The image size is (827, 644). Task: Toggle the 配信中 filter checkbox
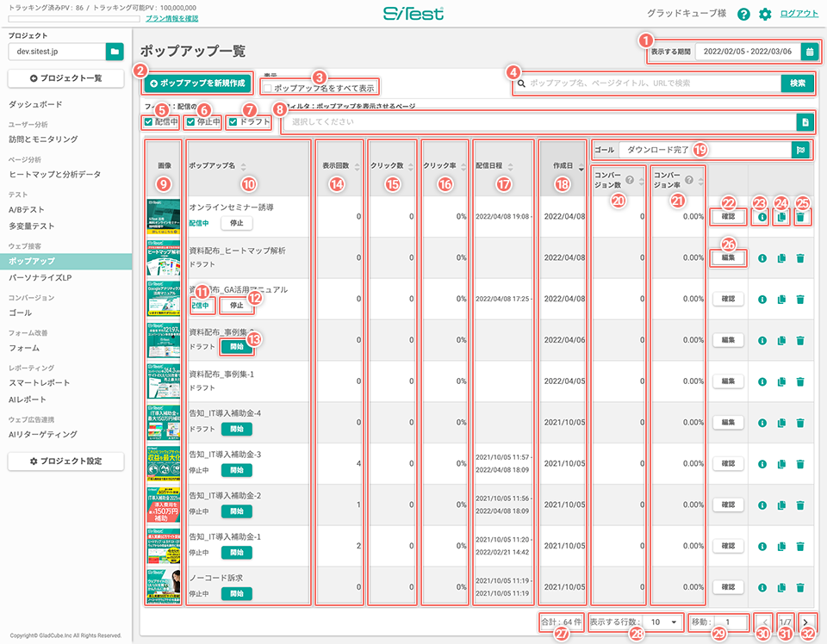148,121
